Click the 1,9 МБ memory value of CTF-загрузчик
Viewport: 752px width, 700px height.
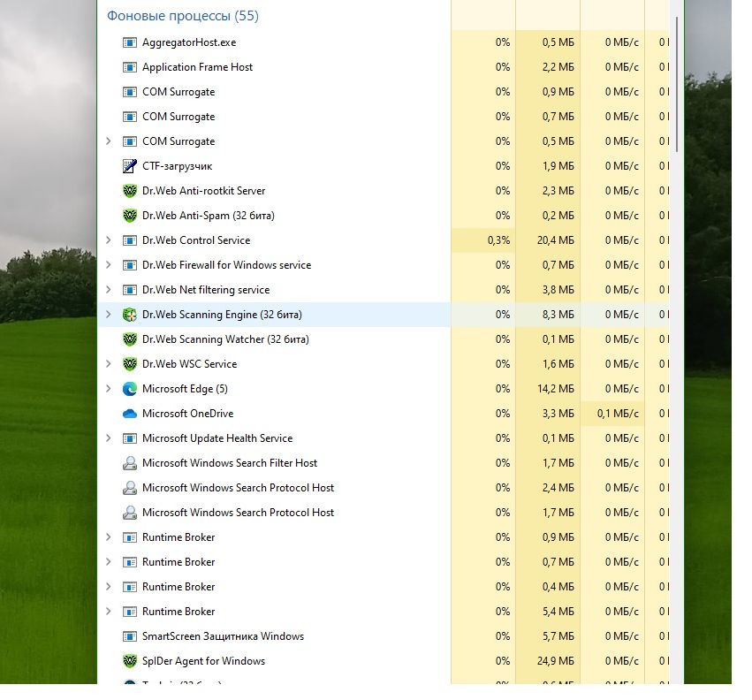(x=558, y=166)
